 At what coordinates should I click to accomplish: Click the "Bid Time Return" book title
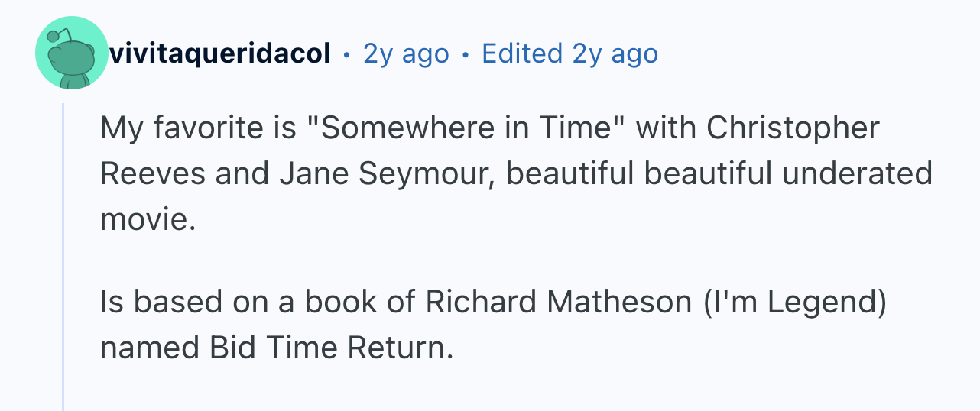coord(326,348)
